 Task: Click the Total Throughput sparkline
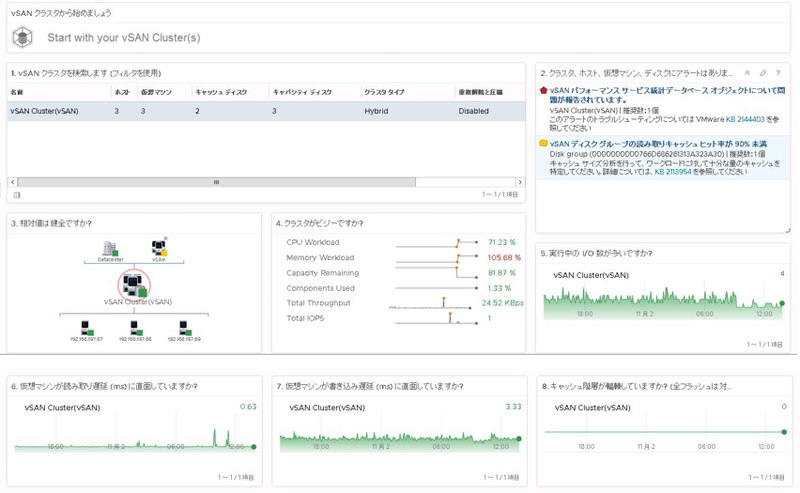430,304
